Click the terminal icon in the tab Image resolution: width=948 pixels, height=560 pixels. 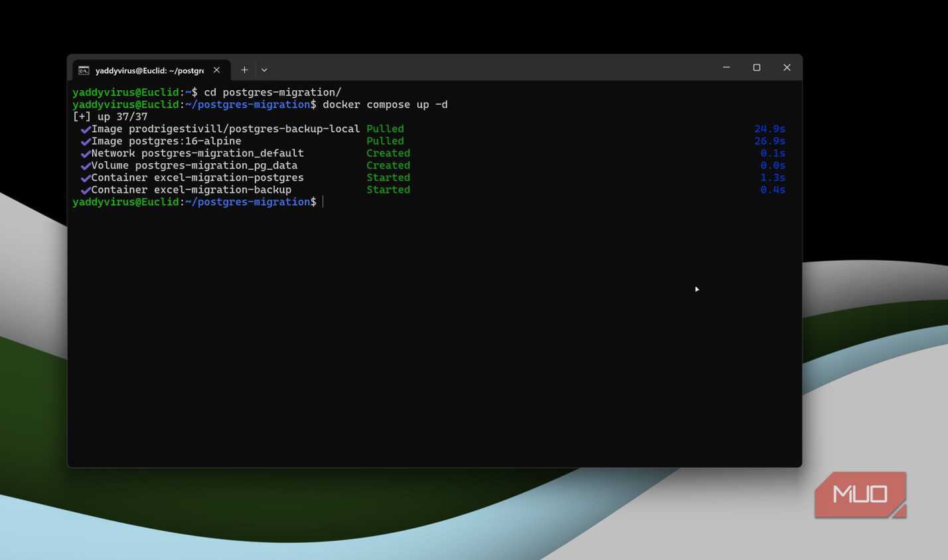(x=84, y=70)
